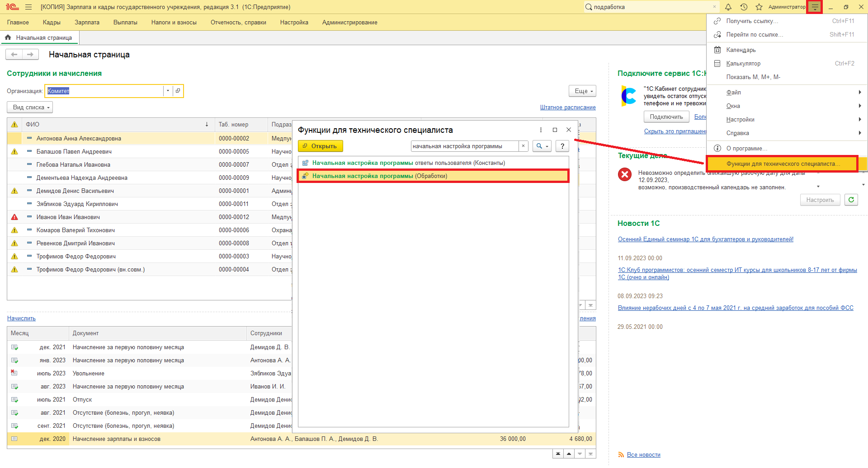The height and width of the screenshot is (468, 868).
Task: Open the Еще dropdown button
Action: click(x=582, y=91)
